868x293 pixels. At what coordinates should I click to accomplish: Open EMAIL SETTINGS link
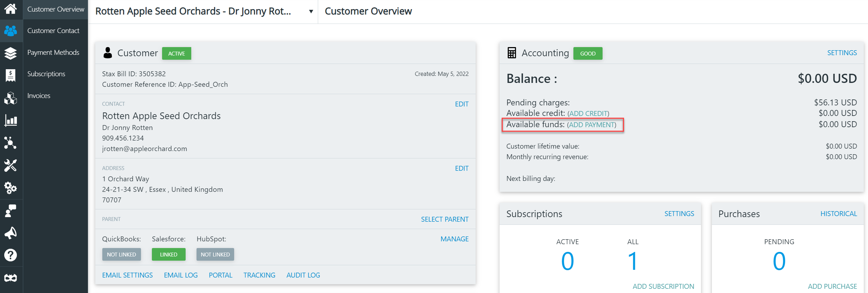[x=128, y=275]
